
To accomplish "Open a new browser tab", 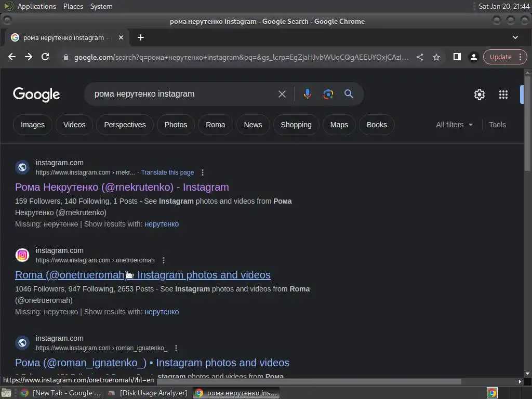I will point(140,37).
